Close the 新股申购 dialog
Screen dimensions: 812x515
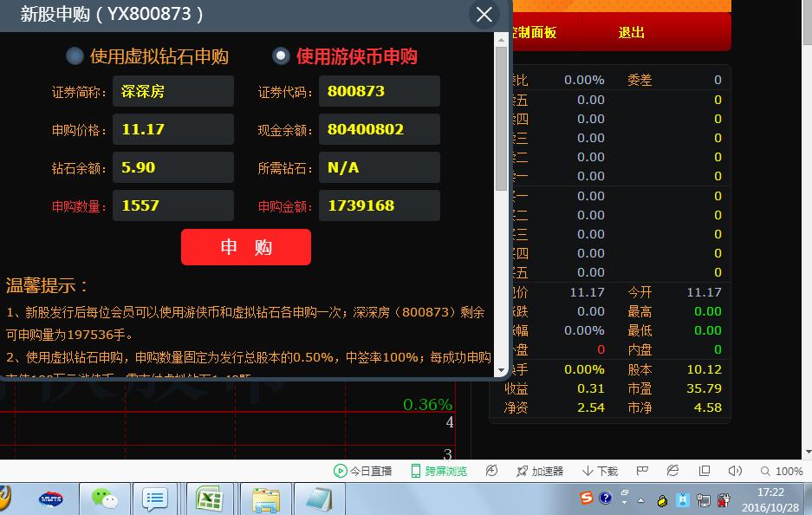(484, 15)
